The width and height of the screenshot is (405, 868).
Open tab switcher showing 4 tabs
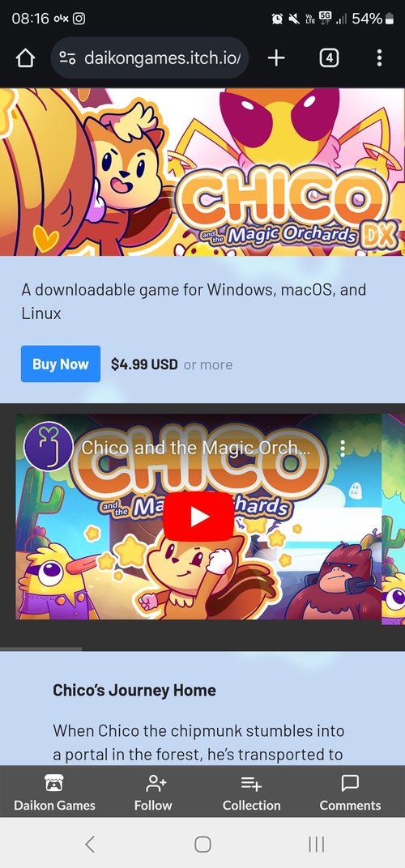[329, 57]
